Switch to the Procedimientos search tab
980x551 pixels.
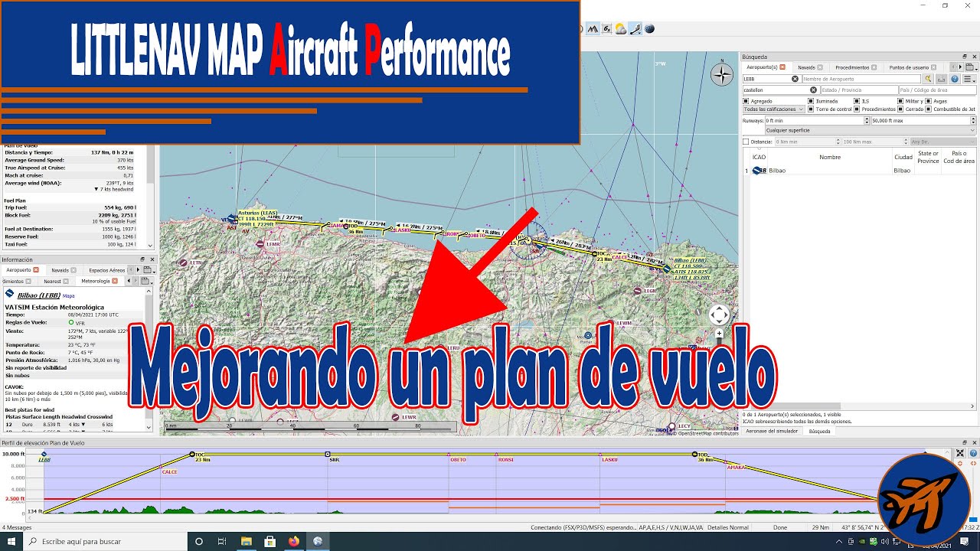[852, 67]
